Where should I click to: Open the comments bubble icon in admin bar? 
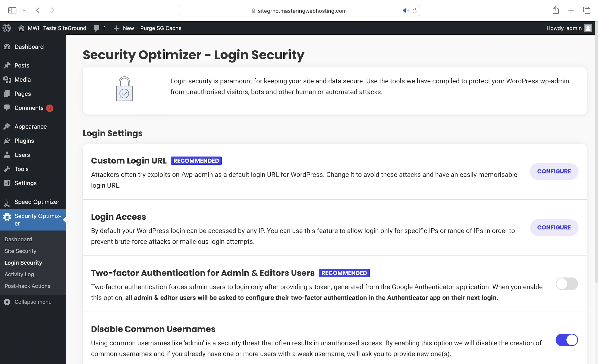(96, 28)
